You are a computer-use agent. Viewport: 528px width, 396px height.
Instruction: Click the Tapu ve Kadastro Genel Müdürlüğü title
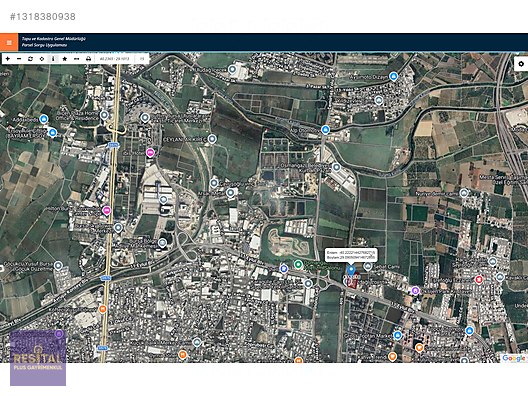click(x=54, y=39)
